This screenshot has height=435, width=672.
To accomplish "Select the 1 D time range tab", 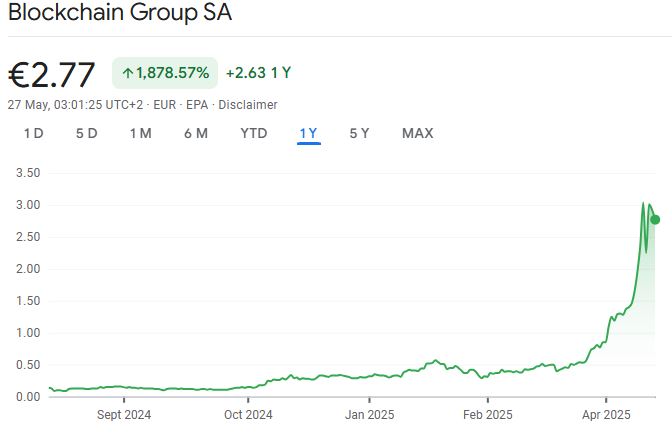I will point(33,133).
